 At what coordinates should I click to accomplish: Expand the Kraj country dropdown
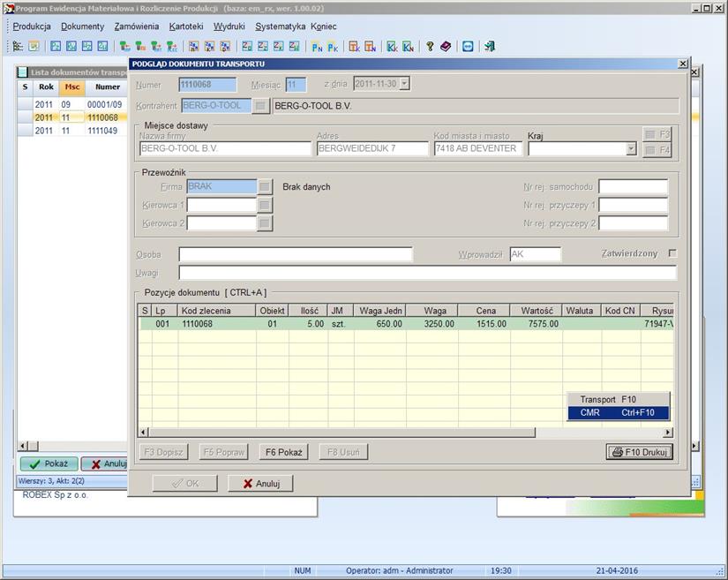(630, 149)
